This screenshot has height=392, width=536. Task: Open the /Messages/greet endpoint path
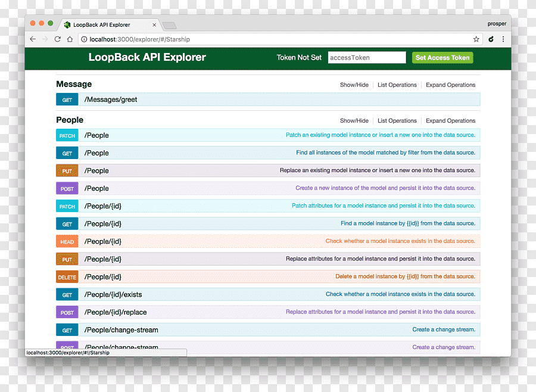111,99
